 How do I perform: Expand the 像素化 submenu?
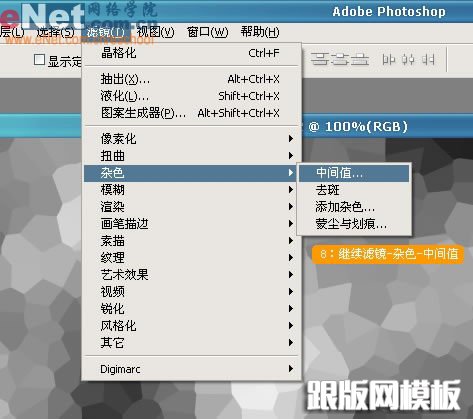click(x=191, y=139)
